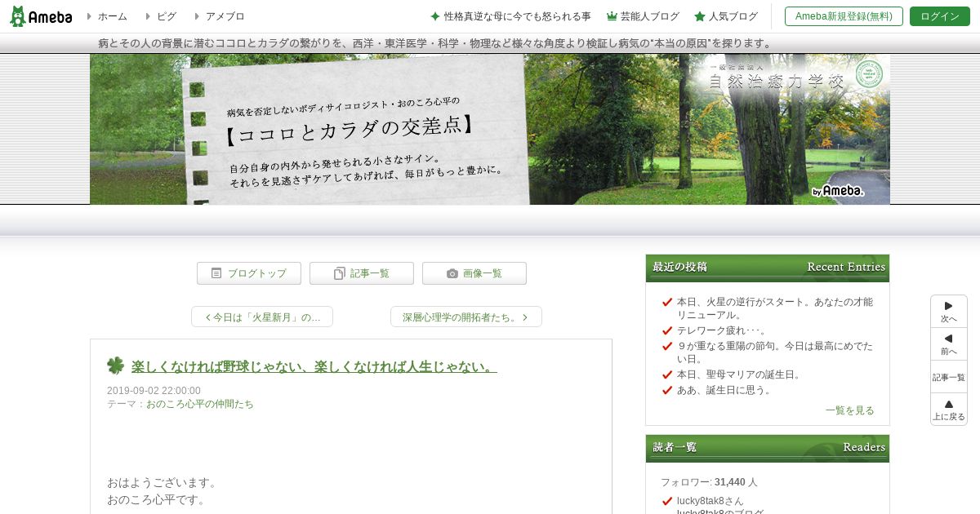Click the blog description text 病とその人の背景

click(x=436, y=43)
